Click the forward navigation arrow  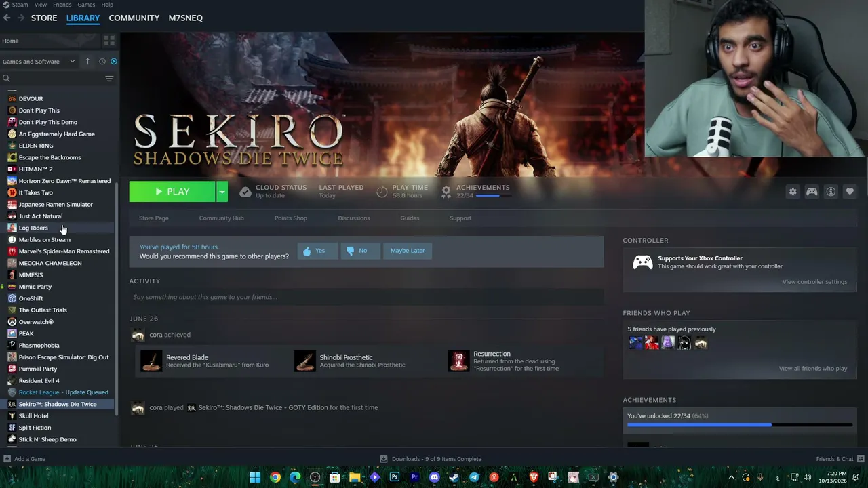[22, 18]
